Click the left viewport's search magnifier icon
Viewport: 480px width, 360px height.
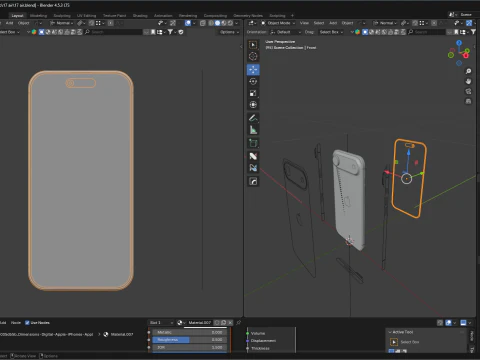(x=87, y=32)
